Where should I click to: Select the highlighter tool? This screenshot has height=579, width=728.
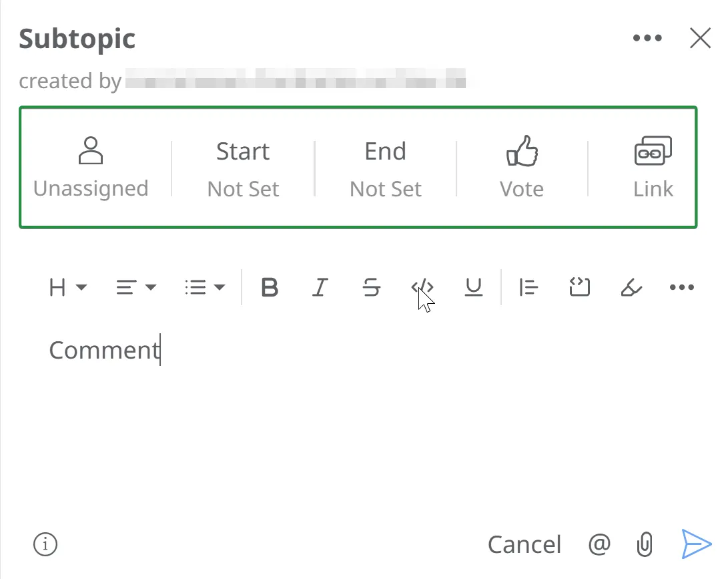tap(631, 288)
